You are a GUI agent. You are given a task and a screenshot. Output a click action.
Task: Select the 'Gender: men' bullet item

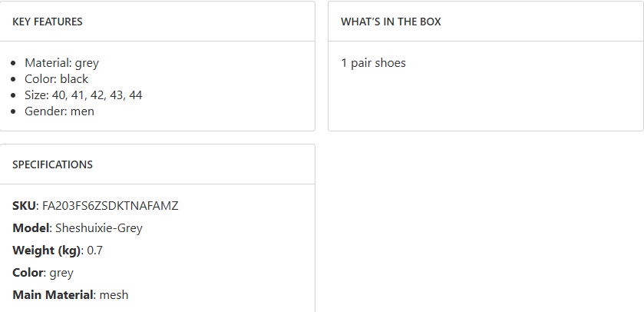[59, 111]
